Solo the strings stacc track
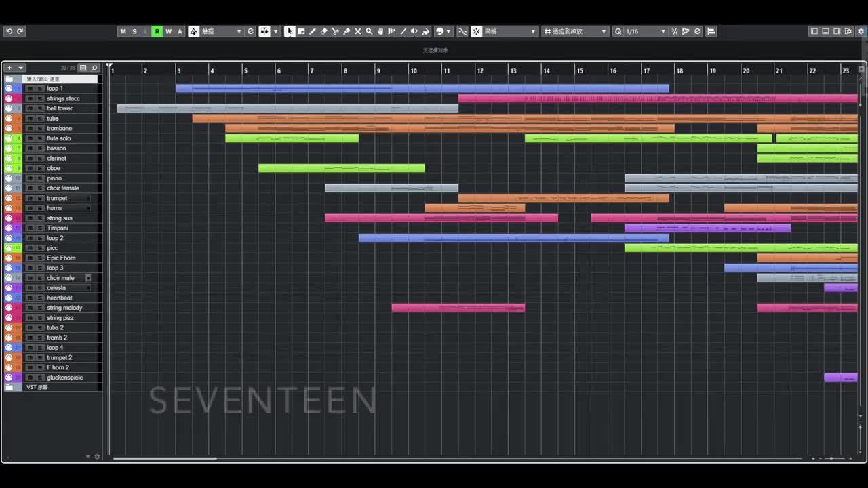The width and height of the screenshot is (868, 488). pyautogui.click(x=39, y=98)
